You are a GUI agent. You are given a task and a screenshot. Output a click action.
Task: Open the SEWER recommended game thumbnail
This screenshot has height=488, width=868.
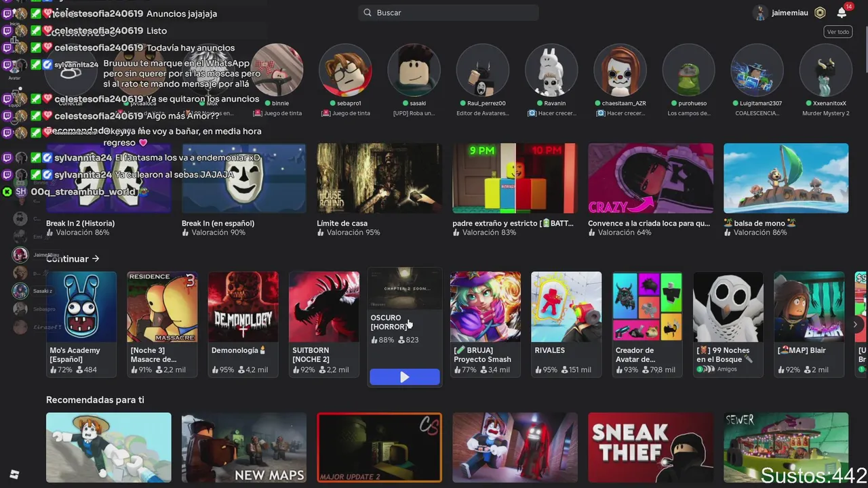[786, 447]
